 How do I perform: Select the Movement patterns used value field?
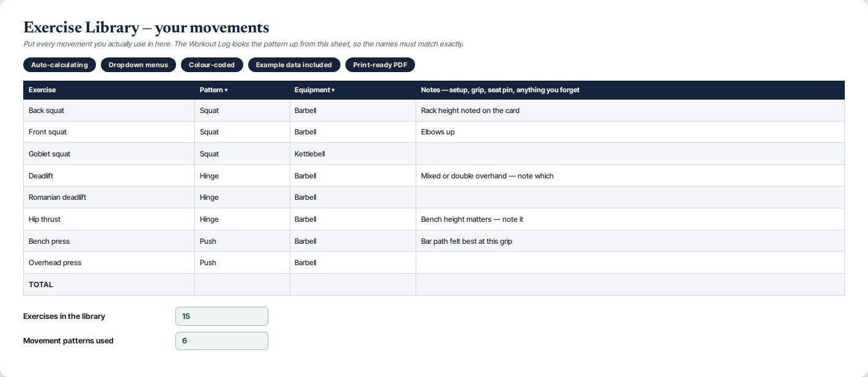(222, 341)
